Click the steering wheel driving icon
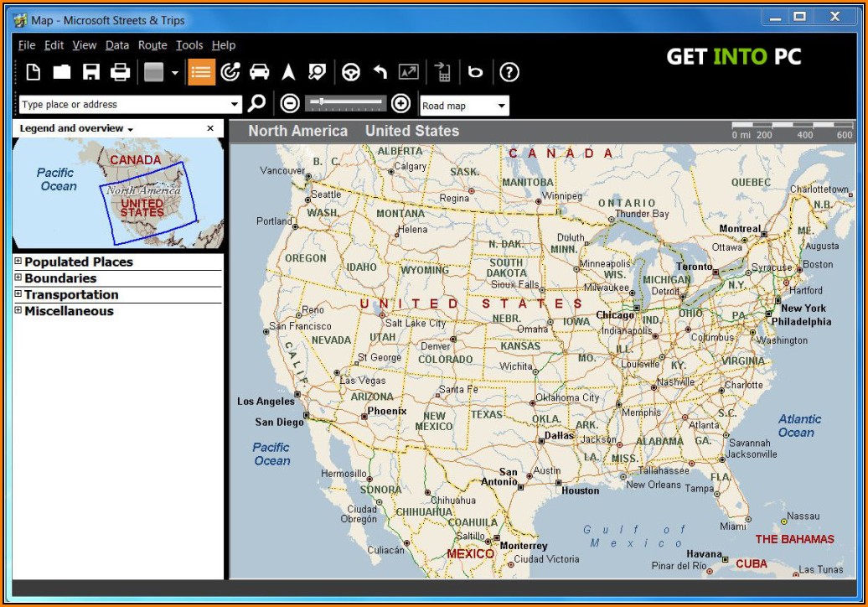The image size is (868, 607). click(x=351, y=72)
